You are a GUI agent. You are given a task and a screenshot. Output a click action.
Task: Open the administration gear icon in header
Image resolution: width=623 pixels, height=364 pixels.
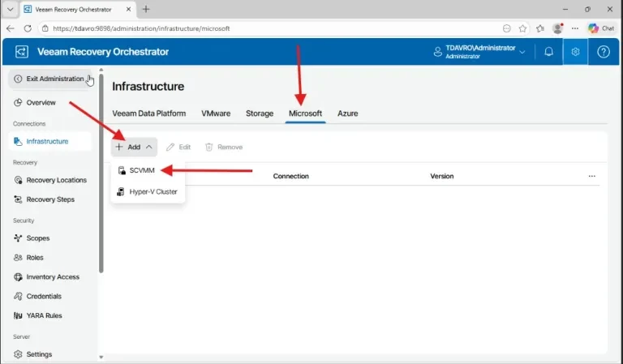pos(575,52)
